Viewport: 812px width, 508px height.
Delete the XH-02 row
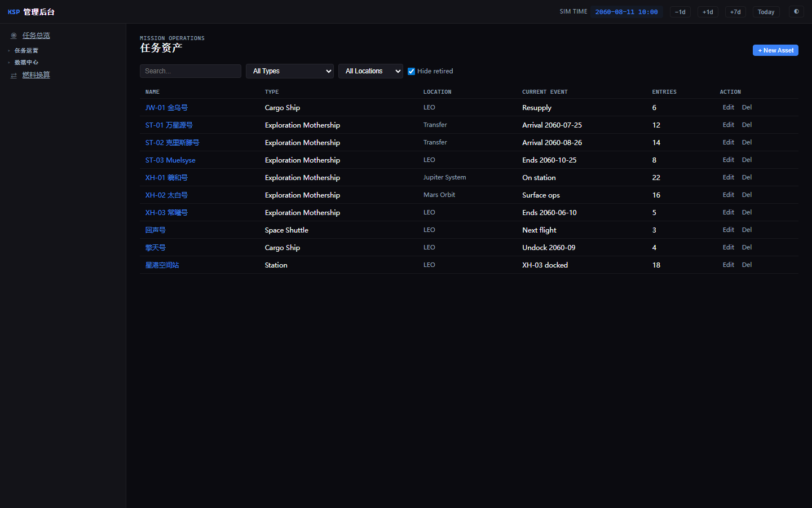(747, 195)
